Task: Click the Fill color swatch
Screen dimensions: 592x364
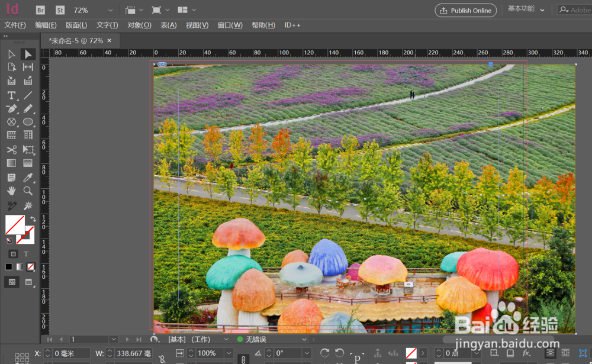Action: pos(15,225)
